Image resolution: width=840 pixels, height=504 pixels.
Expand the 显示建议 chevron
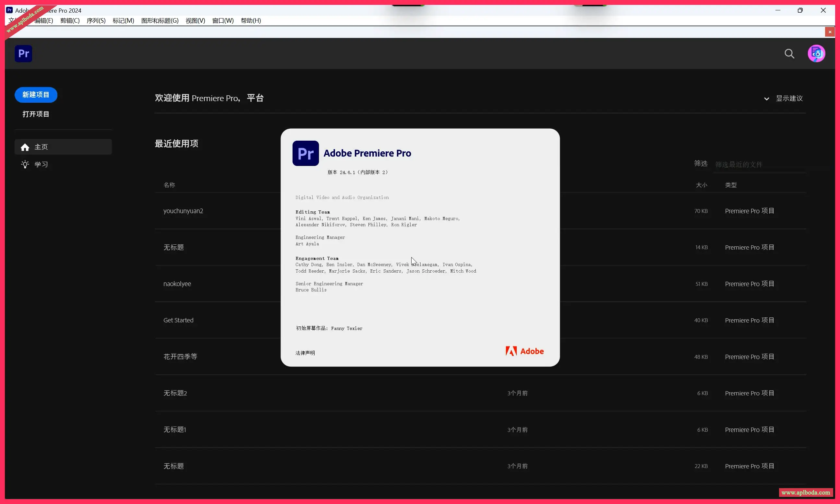[766, 99]
